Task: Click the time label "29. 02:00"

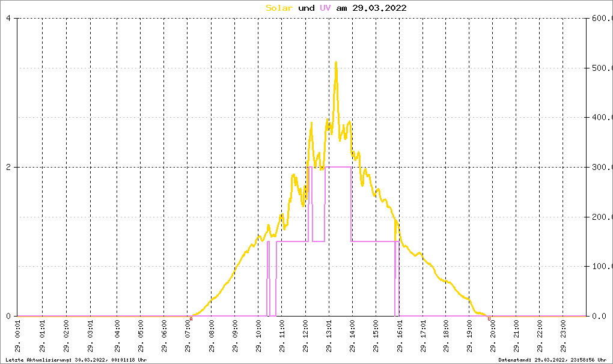Action: (x=67, y=336)
